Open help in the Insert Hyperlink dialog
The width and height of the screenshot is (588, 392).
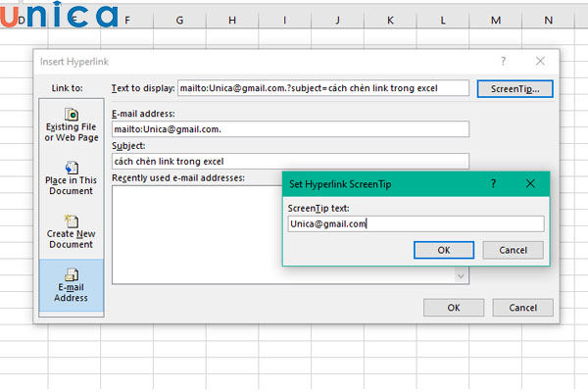503,61
